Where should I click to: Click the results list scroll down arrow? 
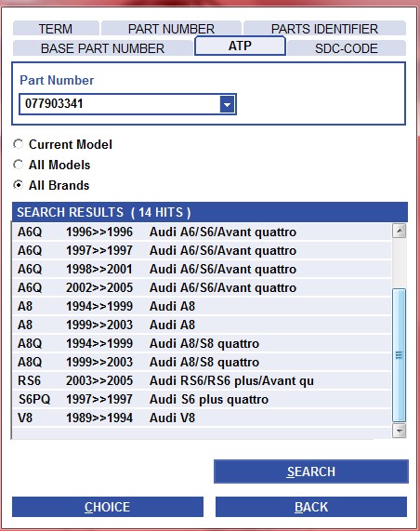[400, 431]
